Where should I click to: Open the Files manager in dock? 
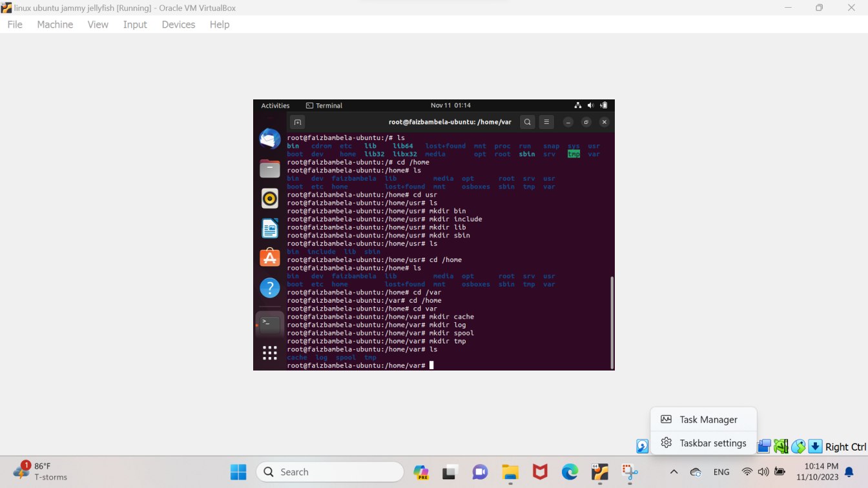[270, 169]
